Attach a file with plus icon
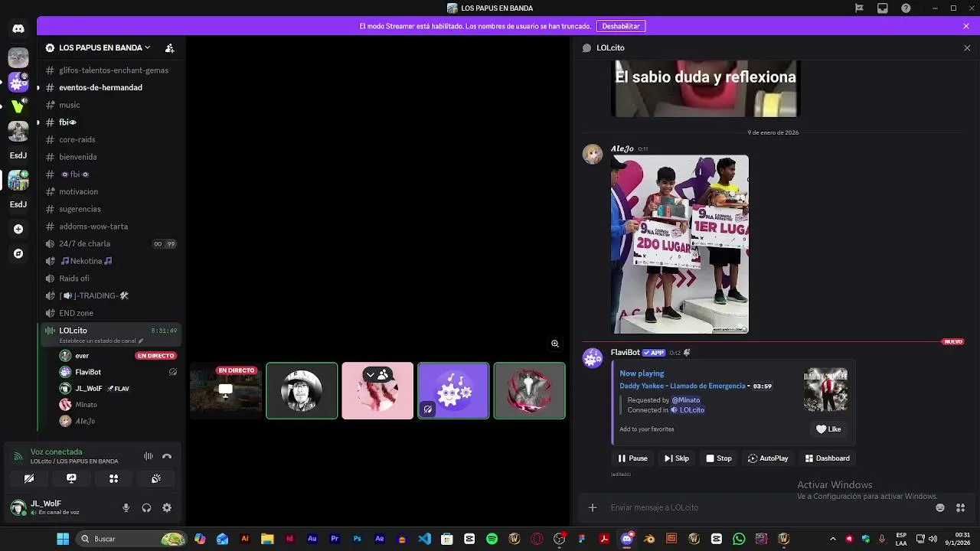The width and height of the screenshot is (980, 551). pos(593,507)
